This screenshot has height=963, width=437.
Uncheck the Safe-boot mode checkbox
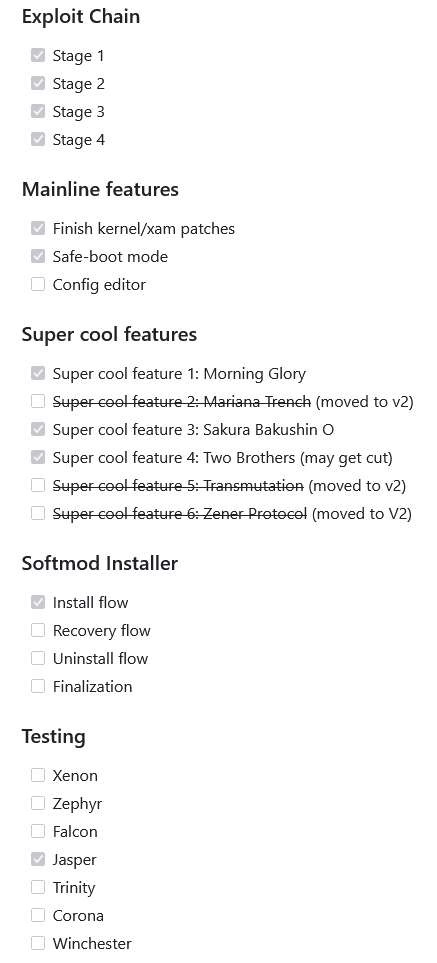(38, 256)
